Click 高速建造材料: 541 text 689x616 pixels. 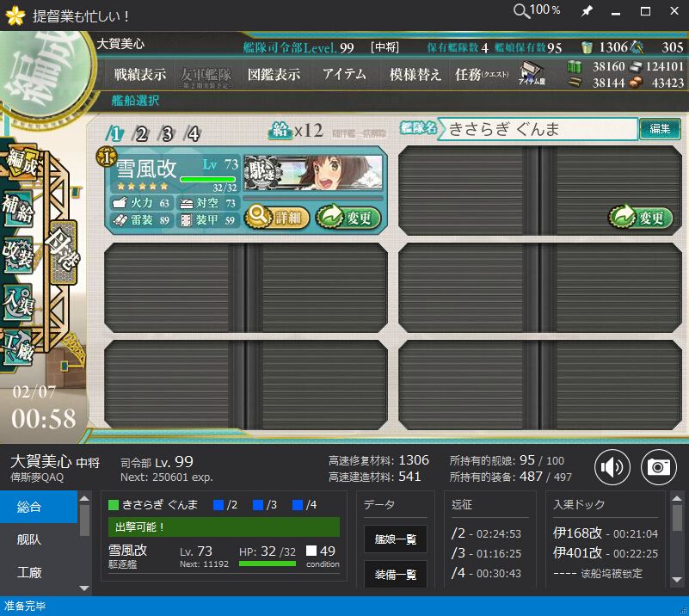coord(374,477)
